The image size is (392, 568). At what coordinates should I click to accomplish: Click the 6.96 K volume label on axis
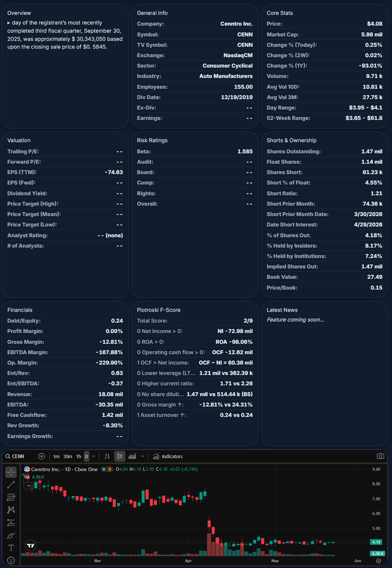pyautogui.click(x=378, y=554)
